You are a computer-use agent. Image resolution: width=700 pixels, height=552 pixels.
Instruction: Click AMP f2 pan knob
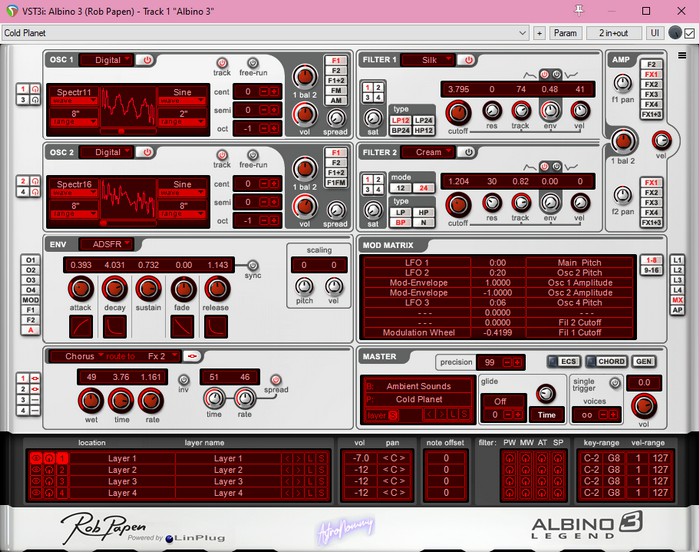(x=623, y=195)
